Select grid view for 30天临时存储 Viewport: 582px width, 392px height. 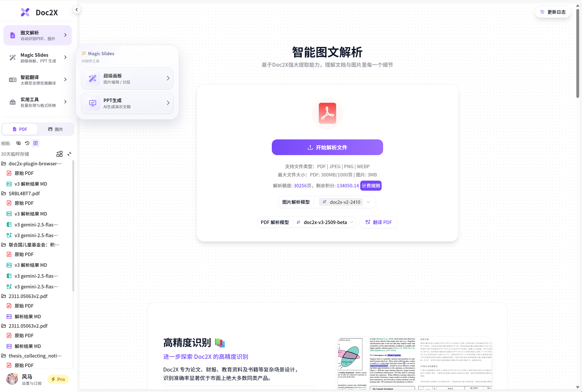pos(60,154)
